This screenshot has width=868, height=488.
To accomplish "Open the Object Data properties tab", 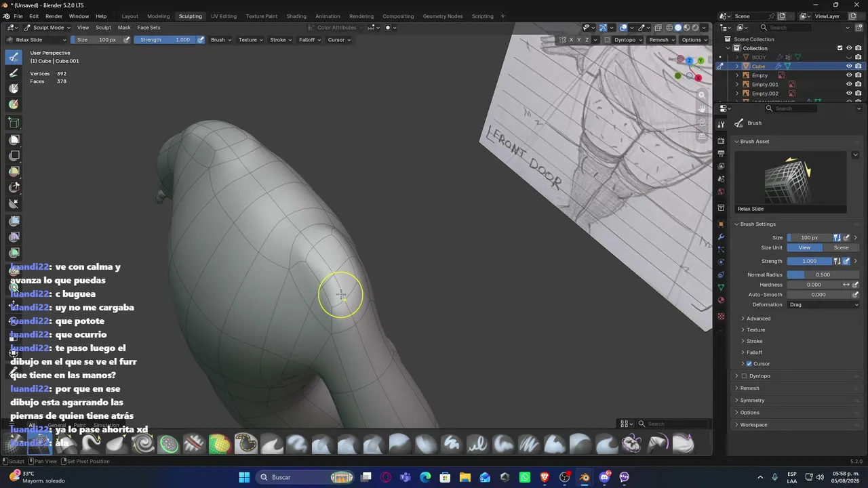I will click(x=721, y=287).
